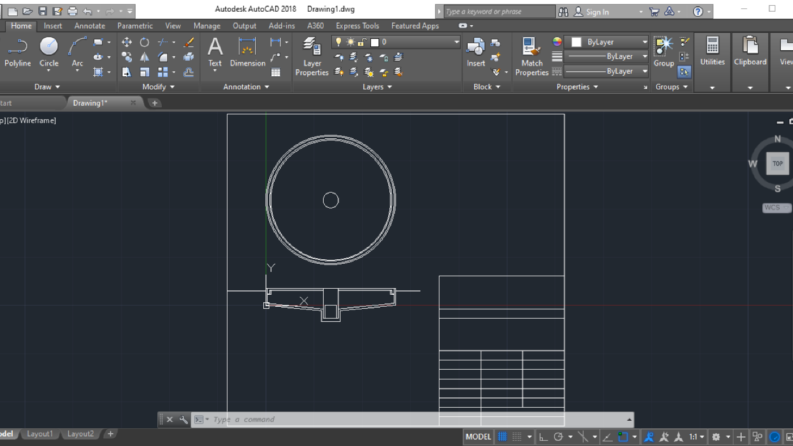Choose the Rotate tool in Modify panel
The image size is (793, 446).
pyautogui.click(x=145, y=42)
